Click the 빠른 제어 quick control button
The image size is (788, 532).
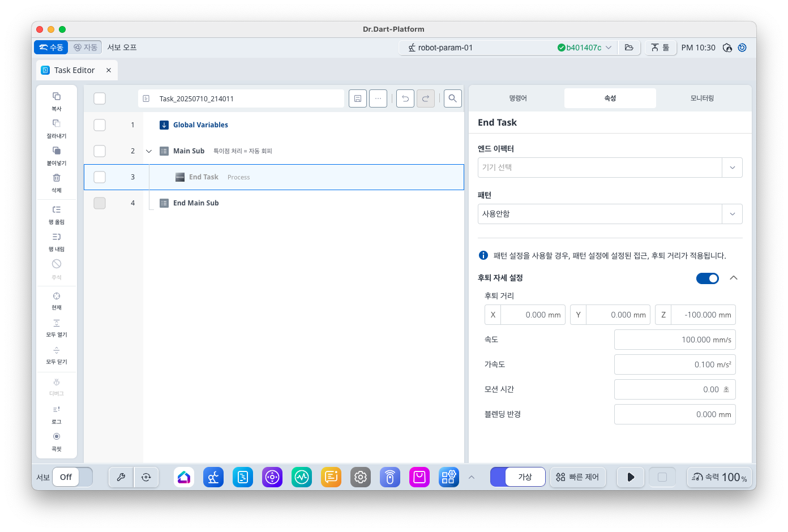tap(578, 477)
